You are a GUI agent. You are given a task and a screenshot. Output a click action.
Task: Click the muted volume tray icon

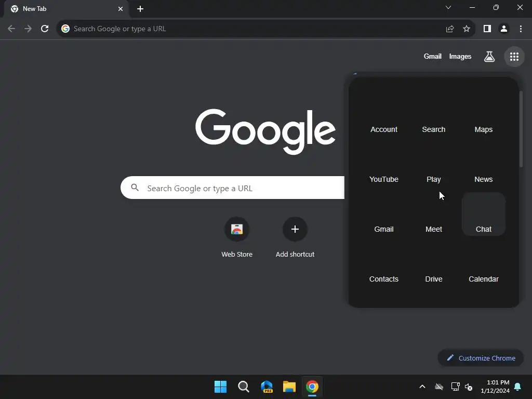(469, 387)
